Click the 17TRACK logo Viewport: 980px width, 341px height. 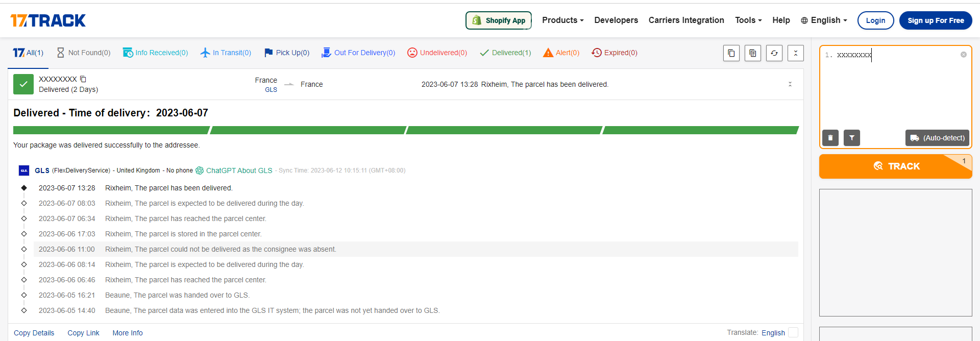(x=48, y=20)
